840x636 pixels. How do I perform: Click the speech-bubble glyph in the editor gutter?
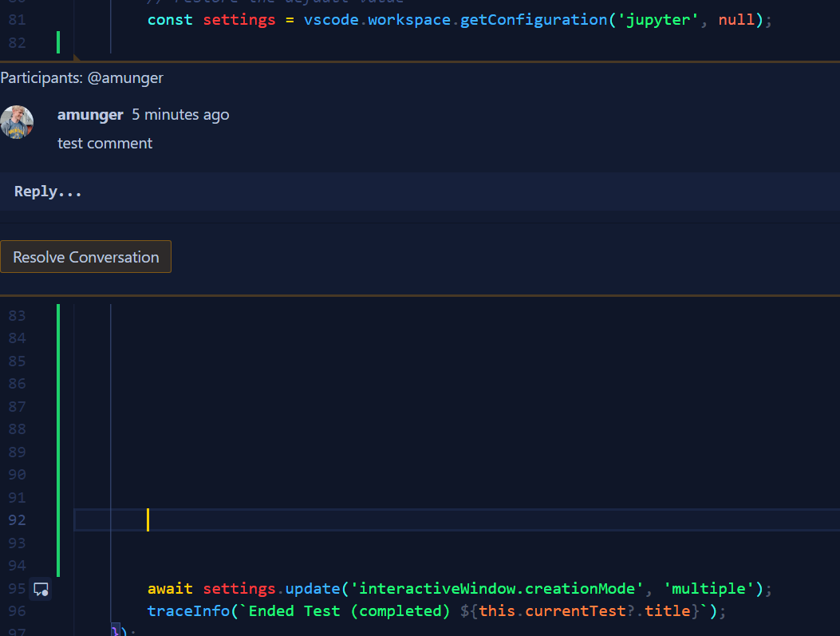click(x=40, y=589)
